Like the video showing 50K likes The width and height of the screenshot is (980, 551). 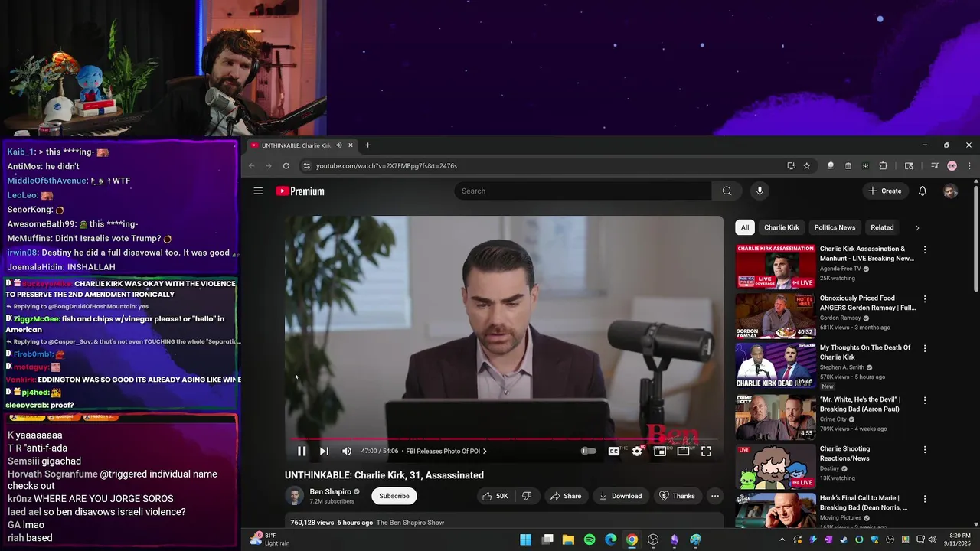pos(495,496)
